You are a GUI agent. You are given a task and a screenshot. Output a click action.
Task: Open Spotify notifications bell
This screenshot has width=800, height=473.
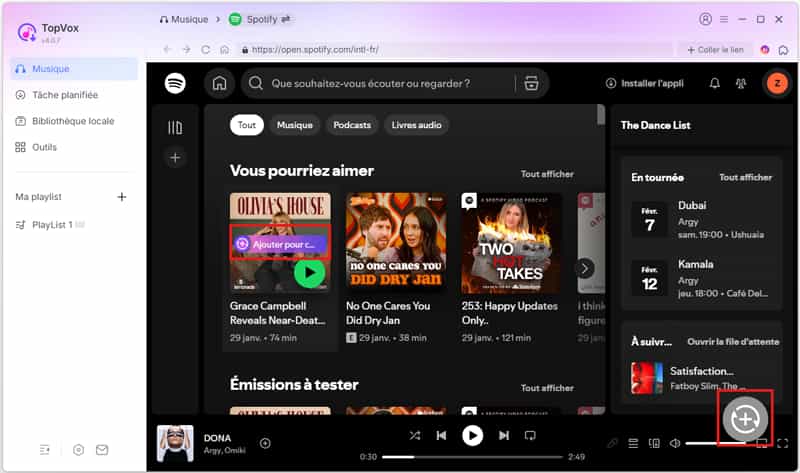coord(715,83)
